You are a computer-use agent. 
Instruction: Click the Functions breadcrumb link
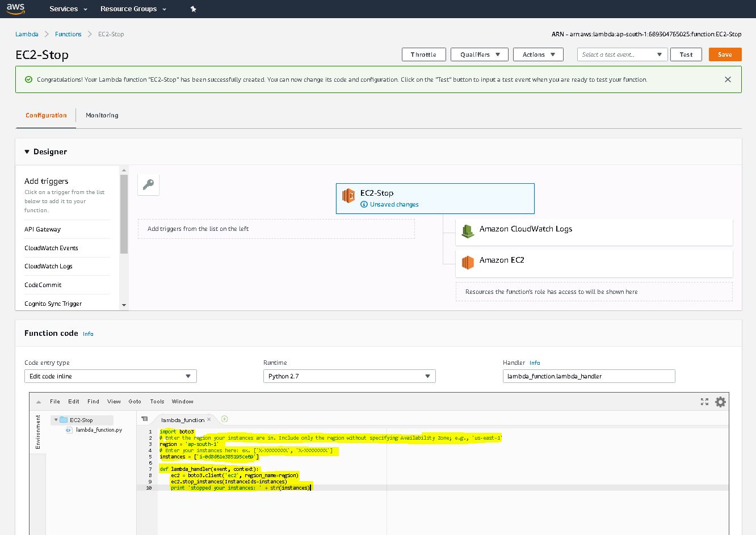click(68, 34)
